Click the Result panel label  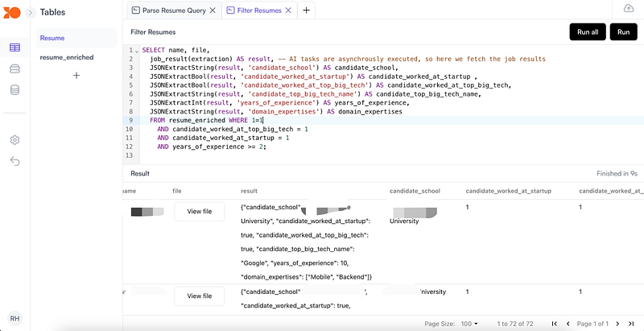(x=140, y=174)
